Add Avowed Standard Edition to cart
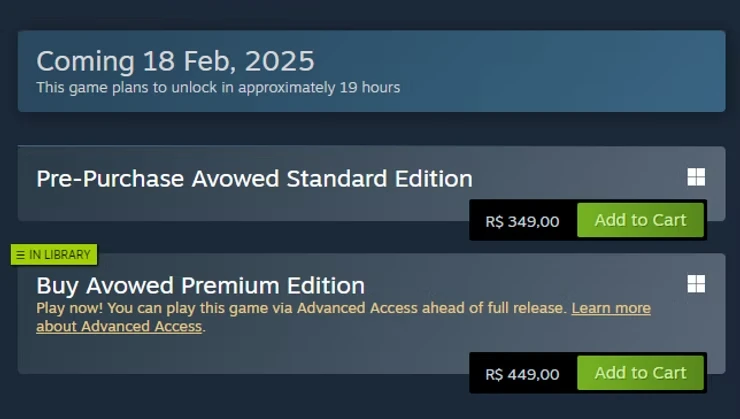The image size is (740, 419). (x=640, y=220)
